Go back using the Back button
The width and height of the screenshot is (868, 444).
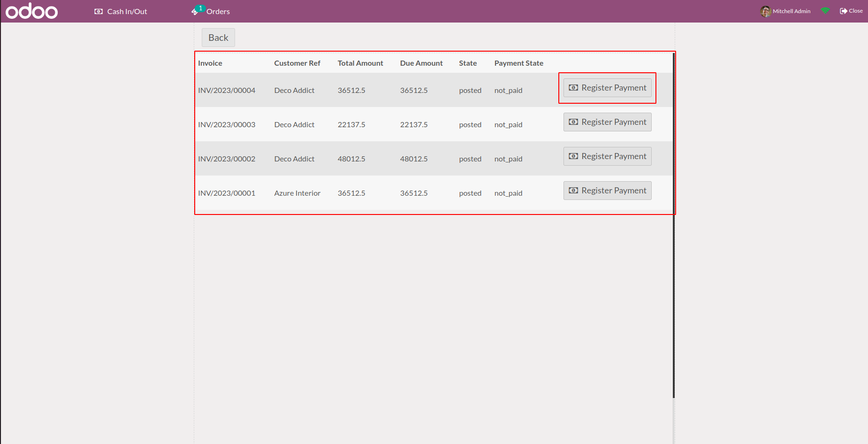coord(218,38)
